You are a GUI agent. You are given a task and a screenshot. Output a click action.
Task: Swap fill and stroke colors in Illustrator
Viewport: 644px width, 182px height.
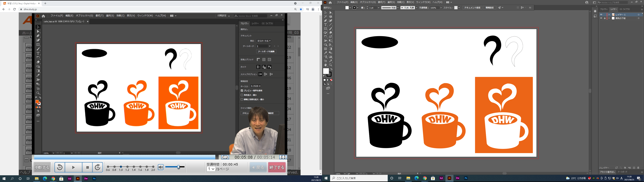point(332,69)
